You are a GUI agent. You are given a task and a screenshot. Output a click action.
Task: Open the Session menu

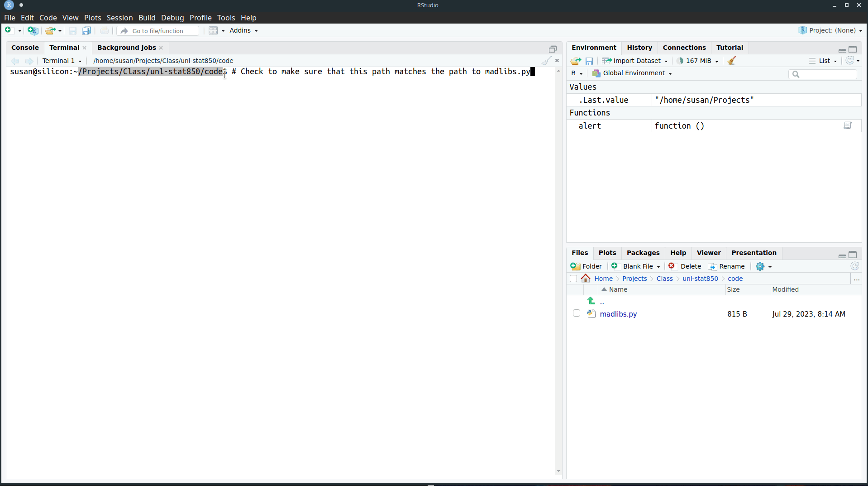point(119,18)
